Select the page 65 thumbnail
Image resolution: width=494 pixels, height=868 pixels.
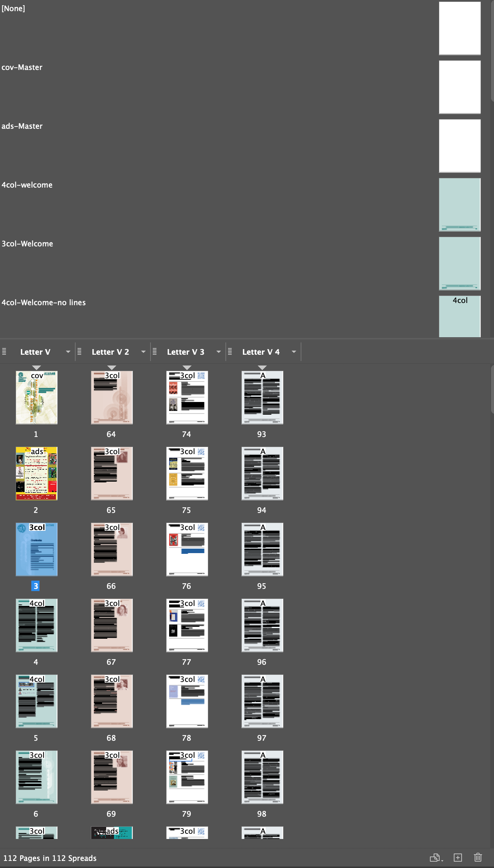click(x=112, y=473)
